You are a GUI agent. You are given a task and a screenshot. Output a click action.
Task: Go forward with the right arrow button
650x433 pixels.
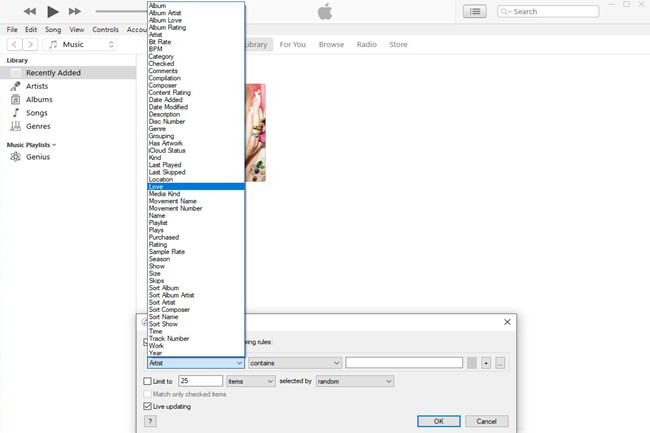click(30, 44)
